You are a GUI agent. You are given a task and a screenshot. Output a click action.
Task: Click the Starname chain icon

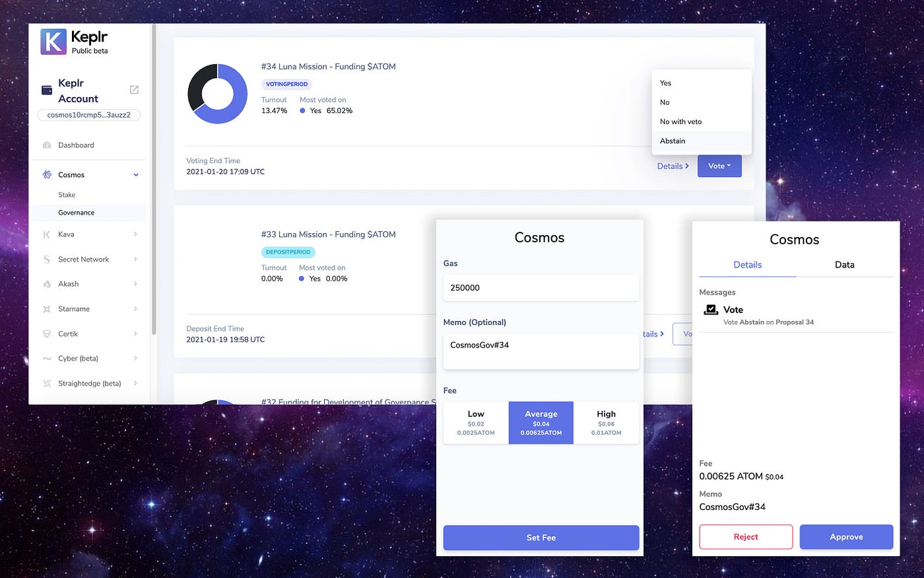point(47,309)
